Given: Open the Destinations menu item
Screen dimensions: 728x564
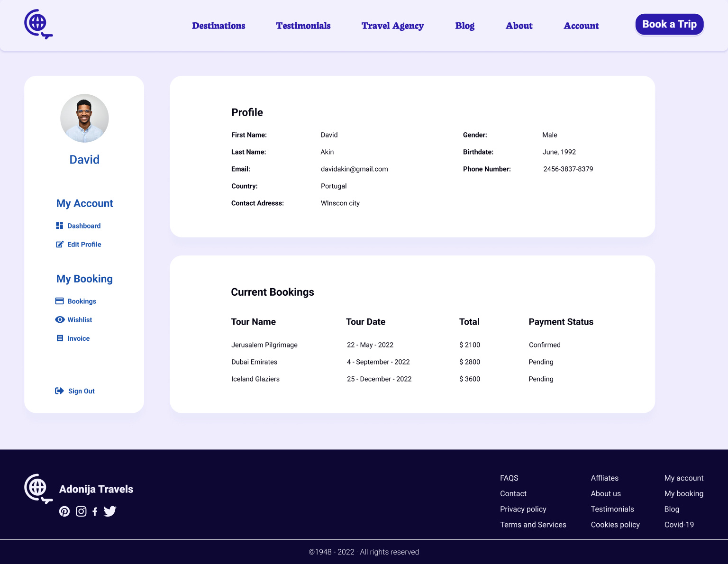Looking at the screenshot, I should pyautogui.click(x=218, y=26).
